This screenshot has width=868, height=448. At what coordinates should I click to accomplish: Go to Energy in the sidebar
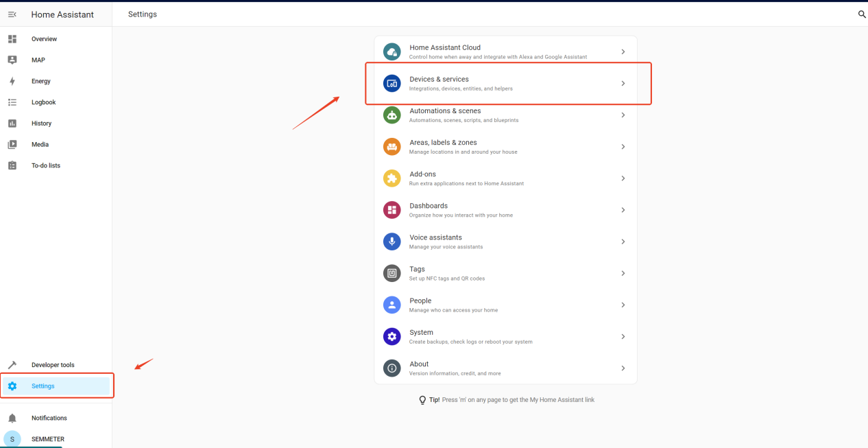[41, 82]
